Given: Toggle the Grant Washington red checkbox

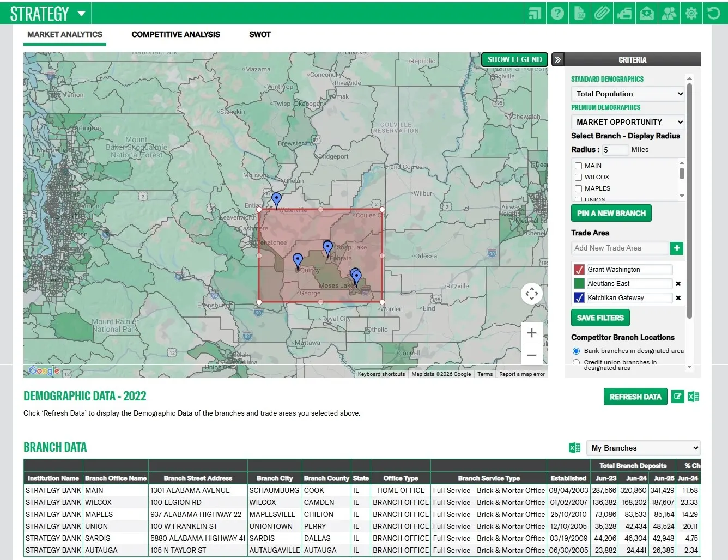Looking at the screenshot, I should pos(579,270).
